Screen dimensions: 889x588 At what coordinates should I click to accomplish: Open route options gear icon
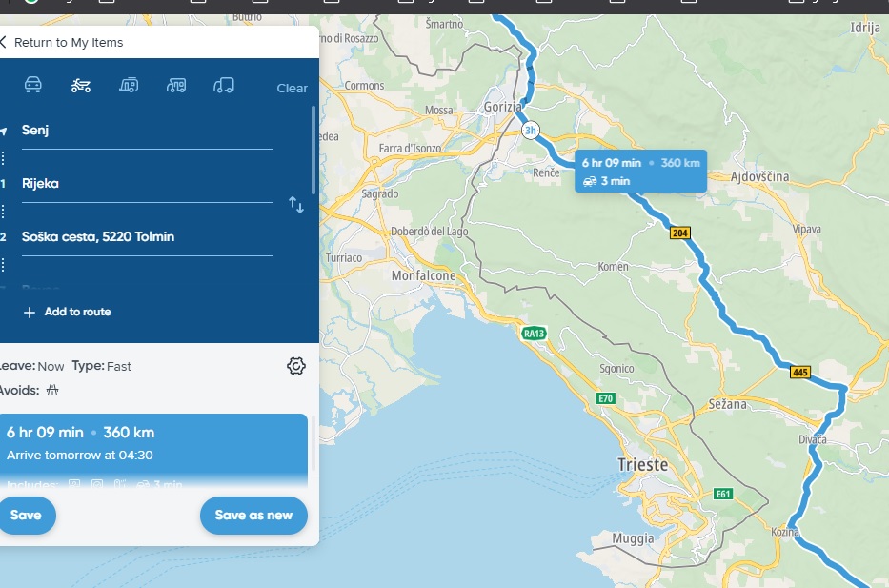tap(296, 366)
